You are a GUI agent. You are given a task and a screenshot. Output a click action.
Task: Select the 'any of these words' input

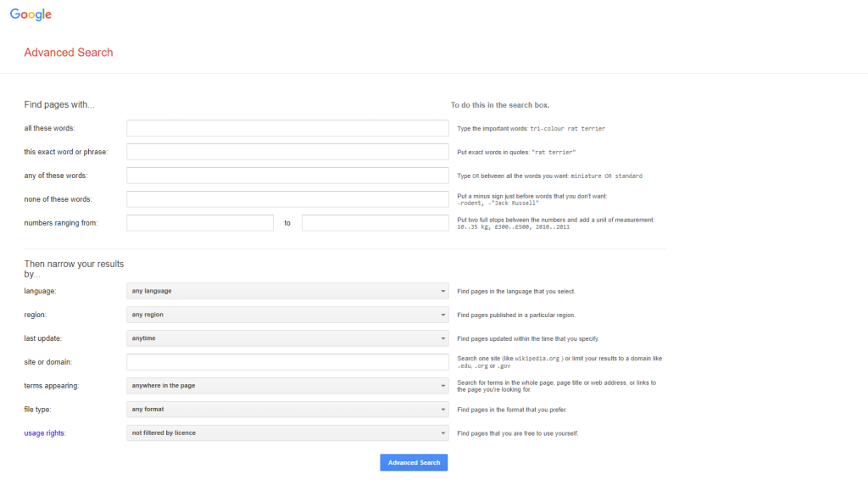[287, 176]
